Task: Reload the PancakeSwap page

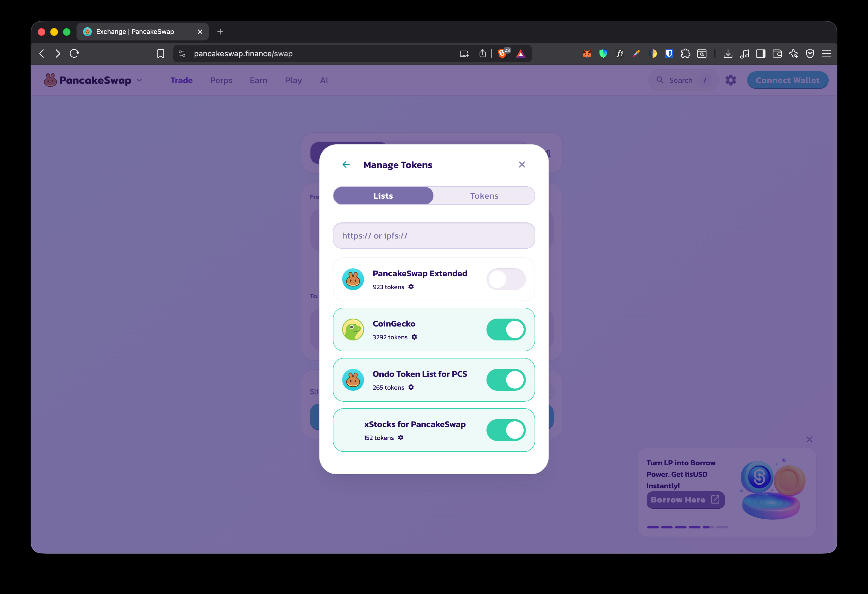Action: 74,54
